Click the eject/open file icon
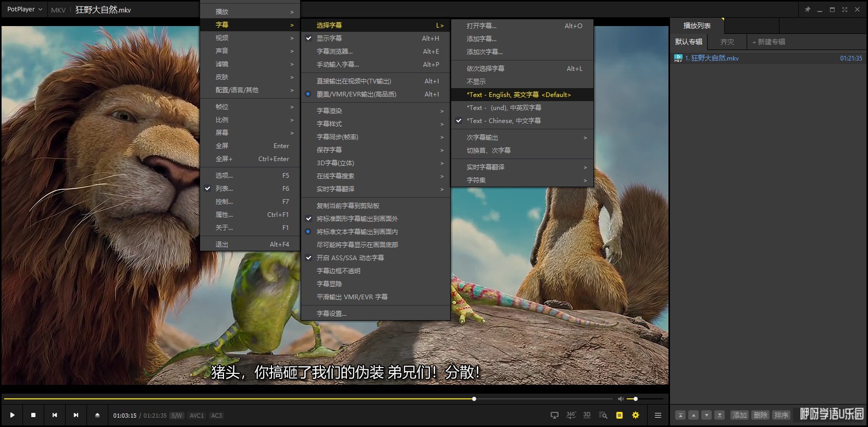 [97, 415]
